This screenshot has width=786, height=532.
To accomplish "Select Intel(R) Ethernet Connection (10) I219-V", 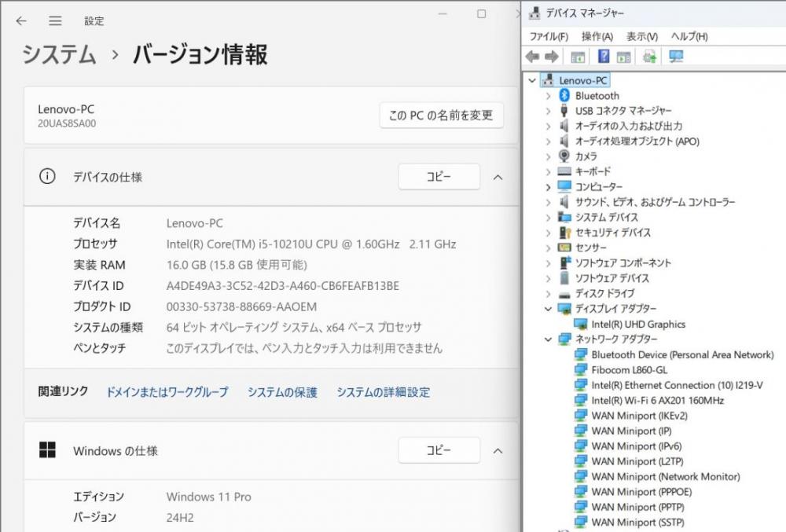I will point(677,385).
